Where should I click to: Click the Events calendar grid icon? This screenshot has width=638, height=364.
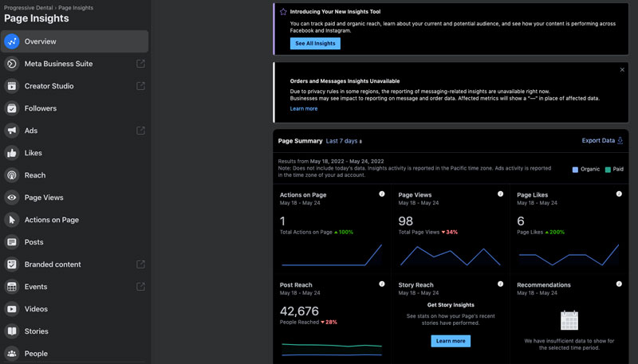12,287
